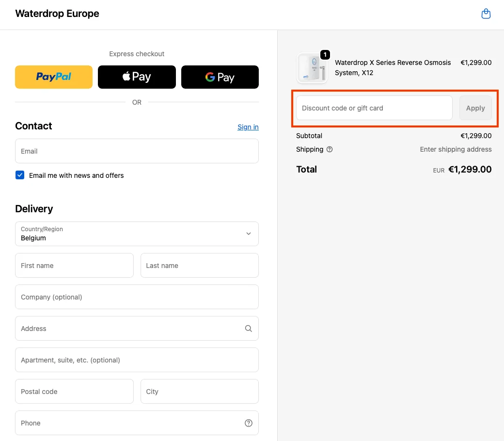Click the Email input field

137,151
